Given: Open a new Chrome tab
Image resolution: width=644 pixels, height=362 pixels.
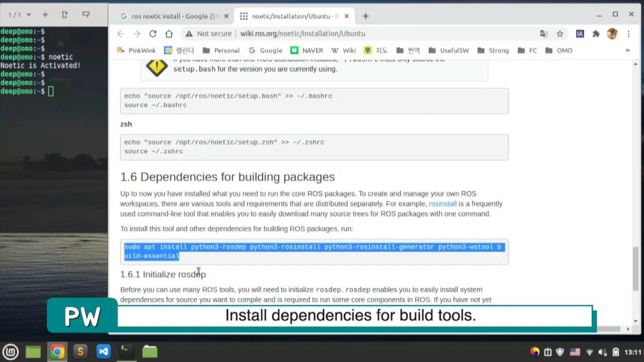Looking at the screenshot, I should click(x=366, y=16).
